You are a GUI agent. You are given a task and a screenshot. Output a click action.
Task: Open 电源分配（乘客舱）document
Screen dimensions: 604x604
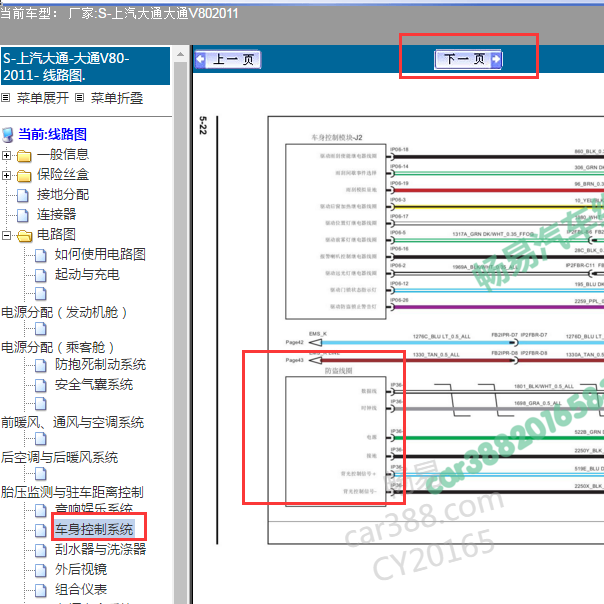[x=58, y=347]
